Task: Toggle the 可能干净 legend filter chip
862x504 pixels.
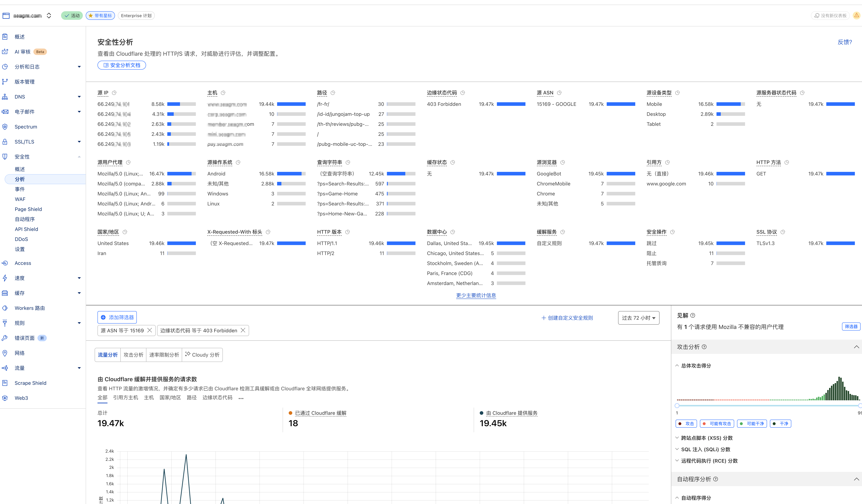Action: pyautogui.click(x=752, y=424)
